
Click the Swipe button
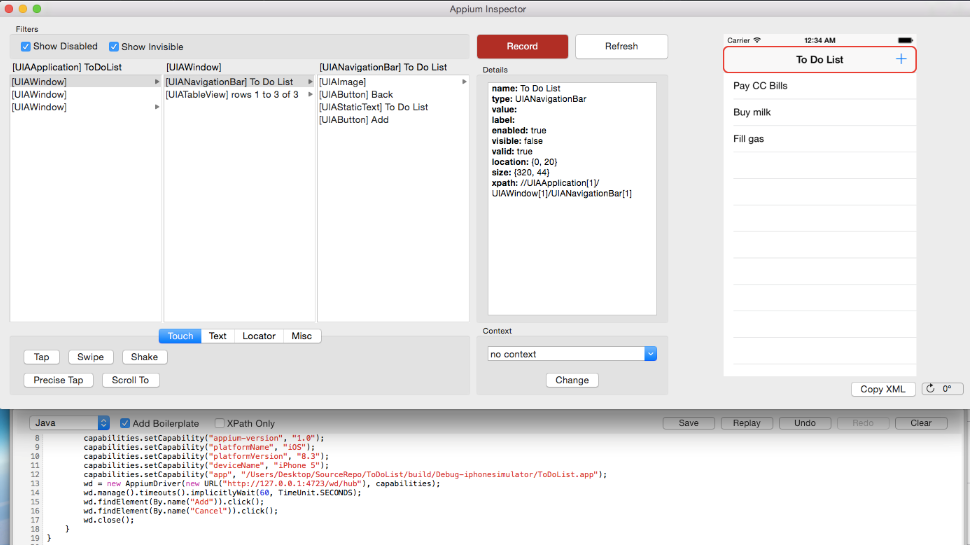90,357
